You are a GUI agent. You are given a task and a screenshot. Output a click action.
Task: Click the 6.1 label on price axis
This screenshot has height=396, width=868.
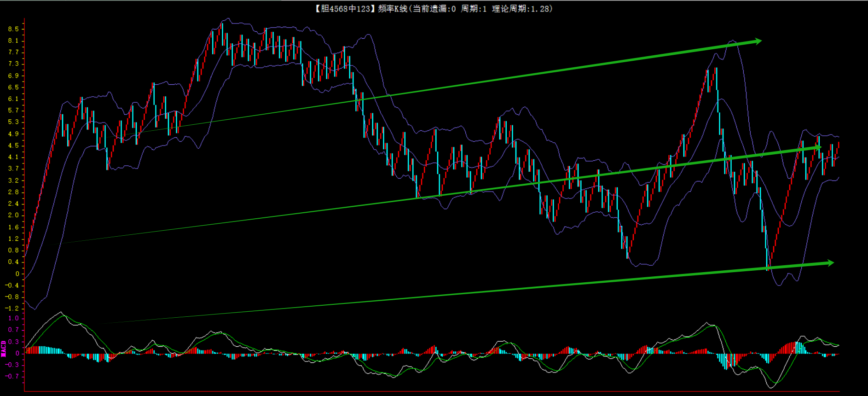click(x=13, y=99)
